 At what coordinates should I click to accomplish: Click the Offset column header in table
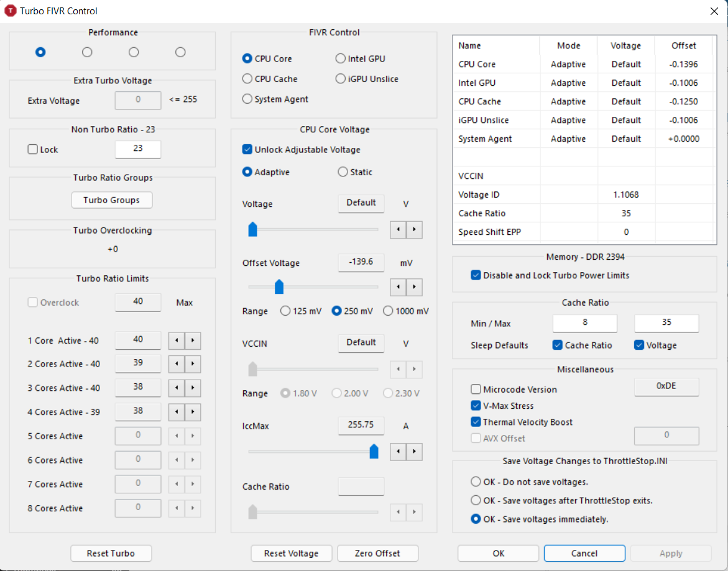click(684, 45)
